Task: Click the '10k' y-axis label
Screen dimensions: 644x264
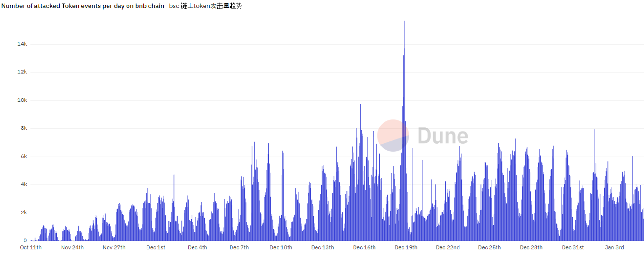Action: tap(22, 100)
